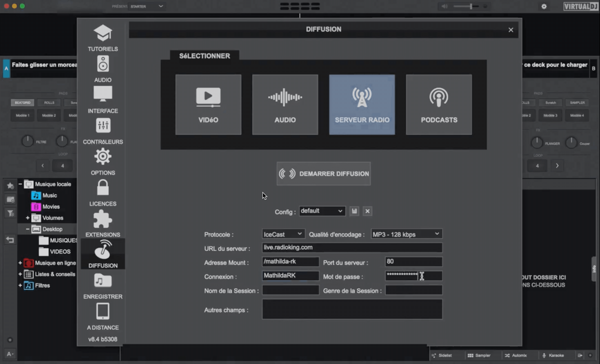Image resolution: width=600 pixels, height=364 pixels.
Task: Choose the Audio broadcast tile
Action: point(285,105)
